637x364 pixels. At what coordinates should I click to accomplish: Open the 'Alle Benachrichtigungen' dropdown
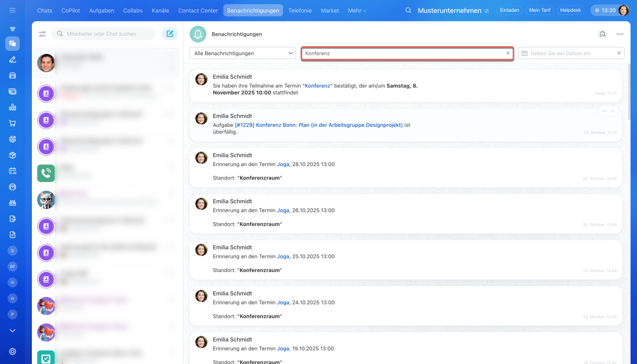(243, 53)
